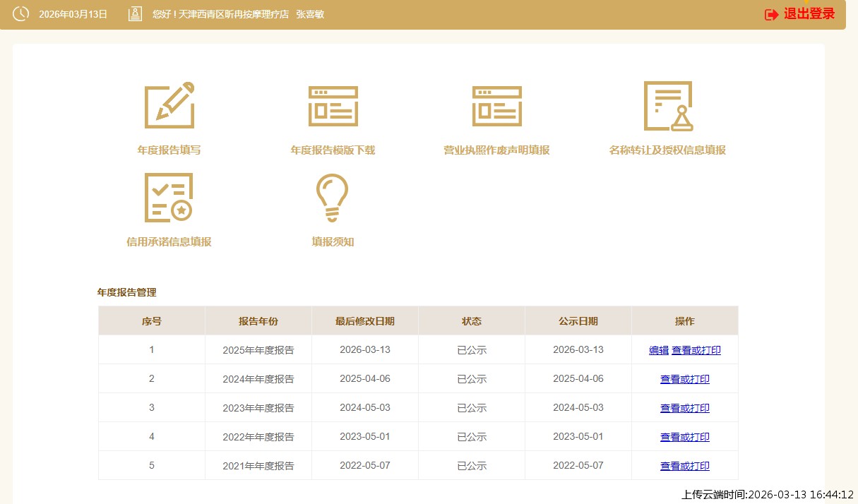Screen dimensions: 858x504
Task: Click the 填报须知 text label
Action: (333, 242)
